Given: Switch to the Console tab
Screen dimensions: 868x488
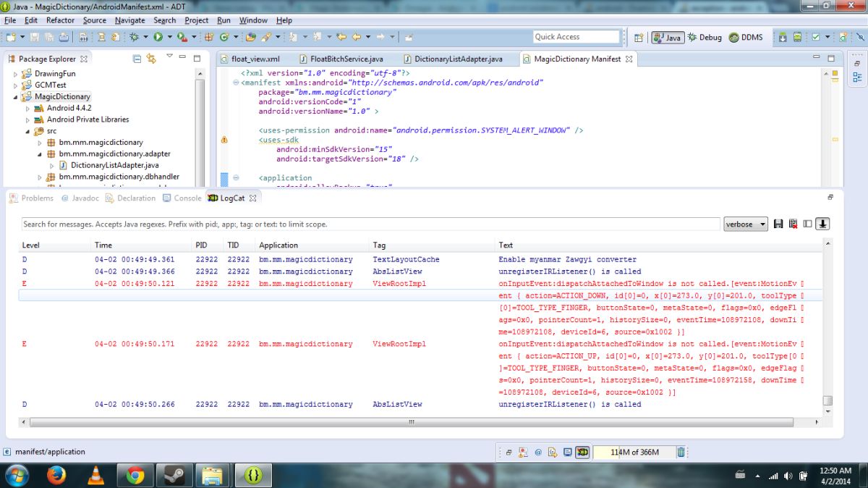Looking at the screenshot, I should click(182, 198).
